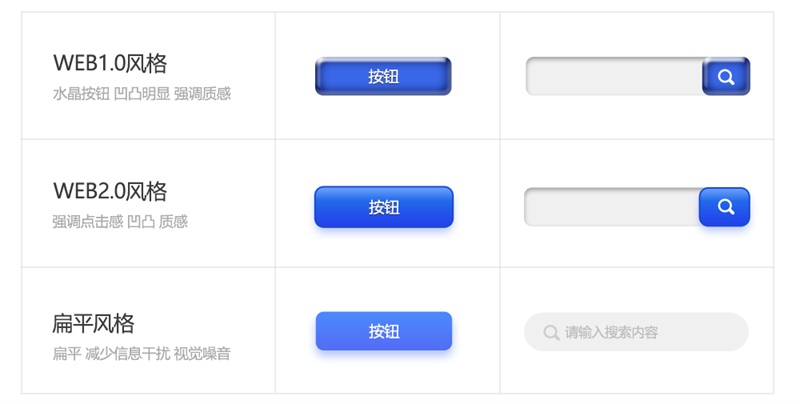
Task: Click the WEB2.0 gradient 按钮 button
Action: click(384, 207)
